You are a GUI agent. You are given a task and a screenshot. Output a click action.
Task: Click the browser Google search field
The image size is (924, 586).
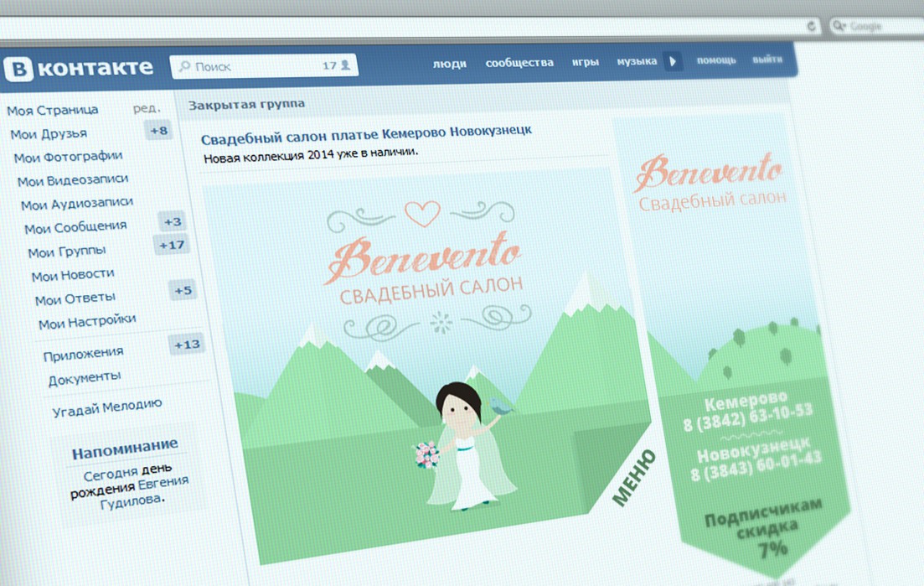click(875, 26)
